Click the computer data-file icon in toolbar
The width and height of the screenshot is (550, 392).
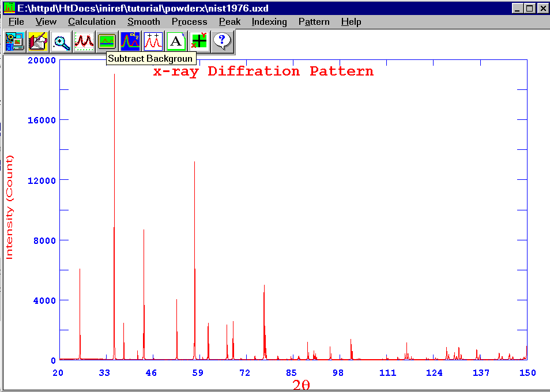click(14, 41)
